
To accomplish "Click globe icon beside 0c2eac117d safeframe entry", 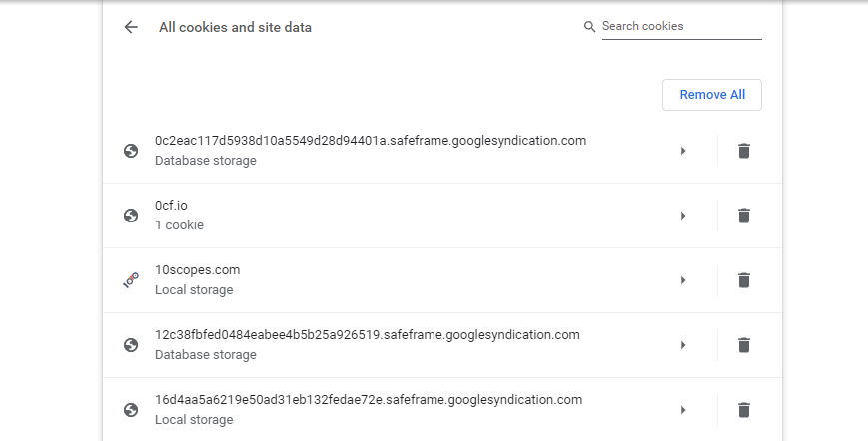I will 131,151.
